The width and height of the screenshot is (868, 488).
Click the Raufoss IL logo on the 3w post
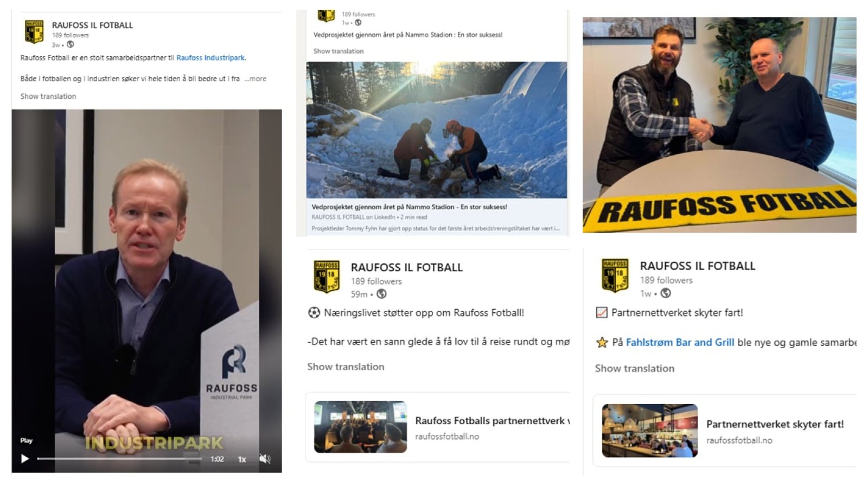click(x=34, y=31)
